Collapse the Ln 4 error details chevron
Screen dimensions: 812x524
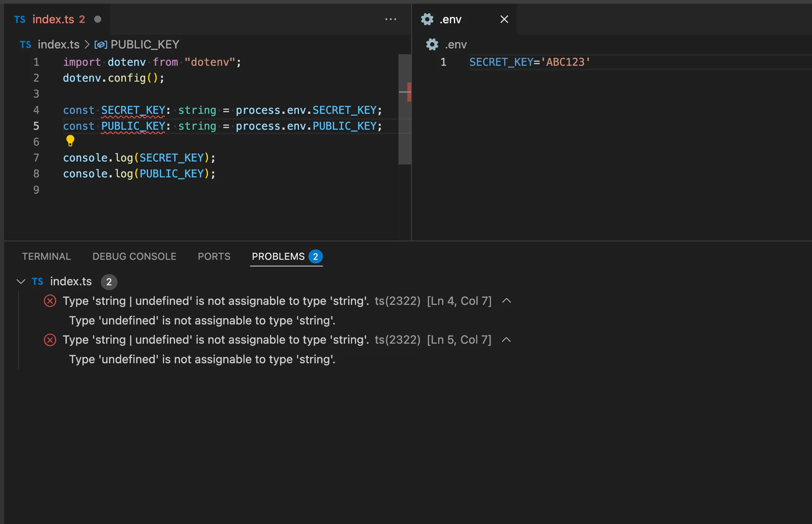506,301
